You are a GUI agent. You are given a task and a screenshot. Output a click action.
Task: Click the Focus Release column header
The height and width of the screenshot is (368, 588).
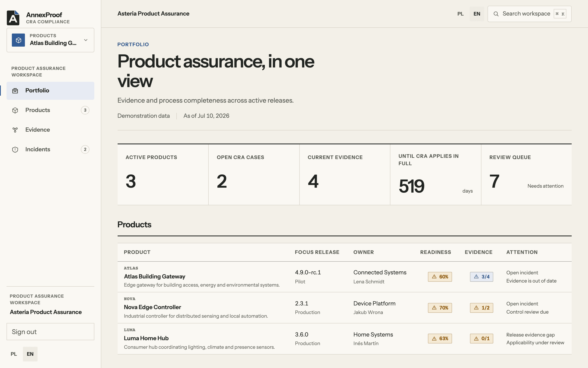(x=317, y=252)
